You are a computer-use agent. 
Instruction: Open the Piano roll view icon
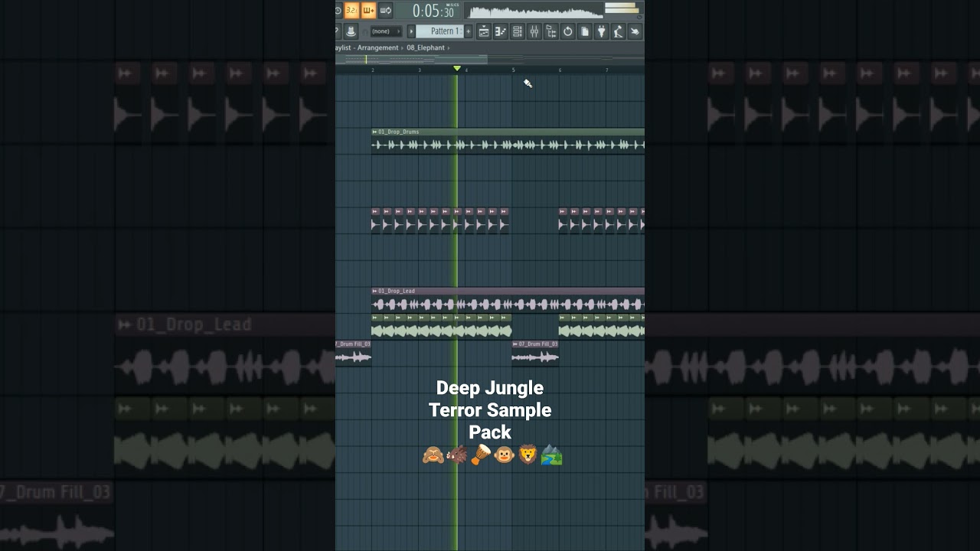click(501, 31)
